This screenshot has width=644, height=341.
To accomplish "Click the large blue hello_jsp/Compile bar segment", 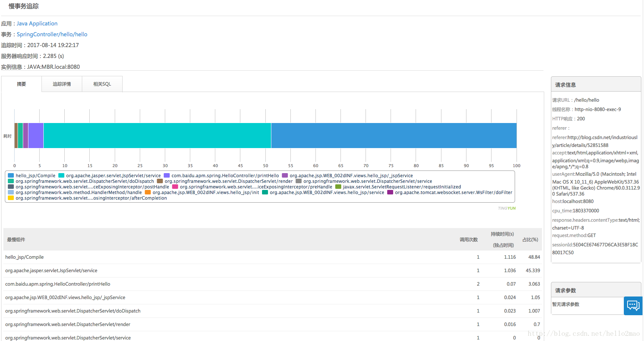I will tap(394, 135).
